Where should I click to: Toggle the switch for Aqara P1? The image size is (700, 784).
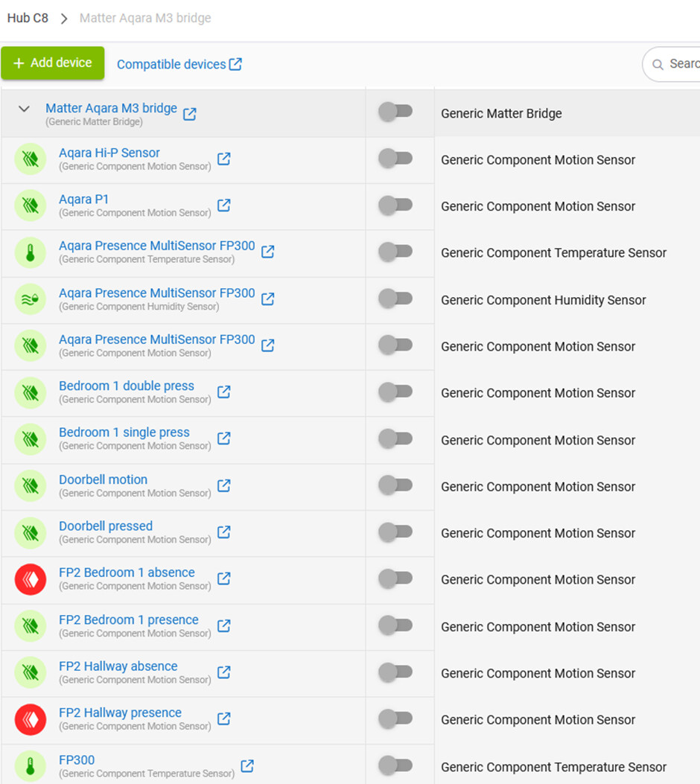pos(395,205)
